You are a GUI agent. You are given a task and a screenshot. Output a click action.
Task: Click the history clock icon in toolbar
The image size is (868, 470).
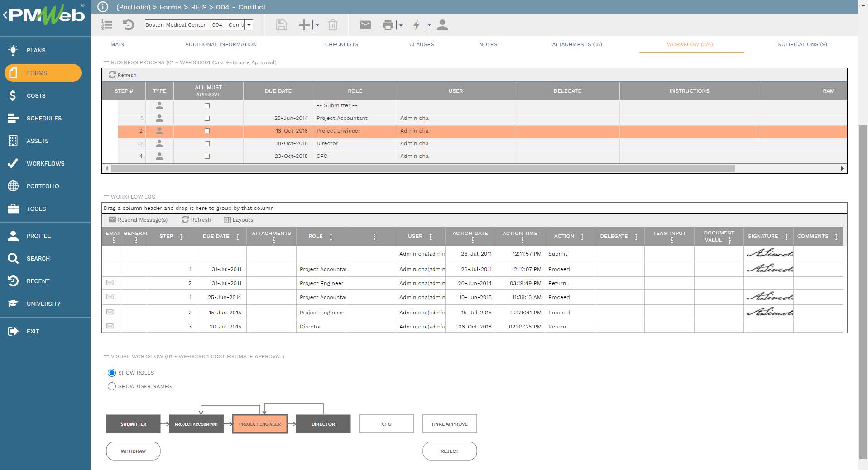click(129, 25)
